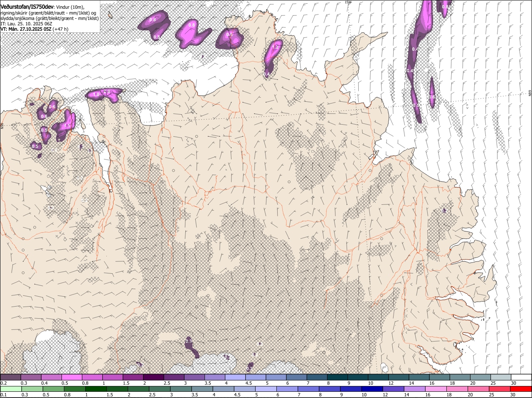Pick pink swatch between 18 and 20, lower row
Viewport: 532px width, 398px height.
pyautogui.click(x=457, y=389)
